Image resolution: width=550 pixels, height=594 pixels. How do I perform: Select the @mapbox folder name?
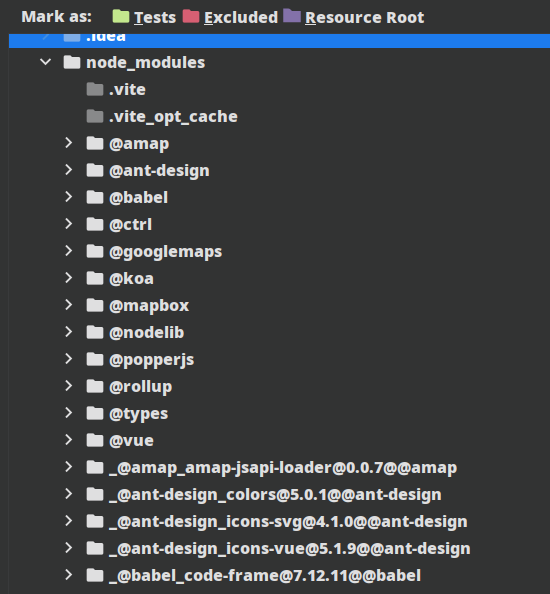click(149, 306)
